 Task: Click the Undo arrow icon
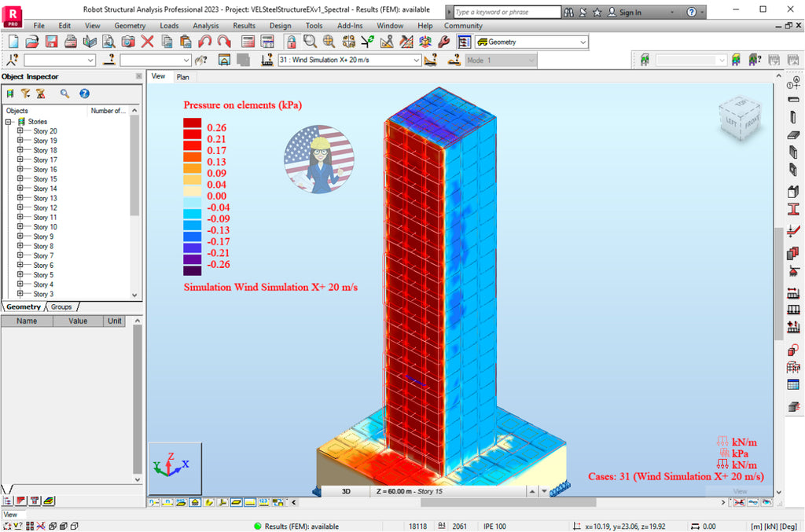click(204, 42)
